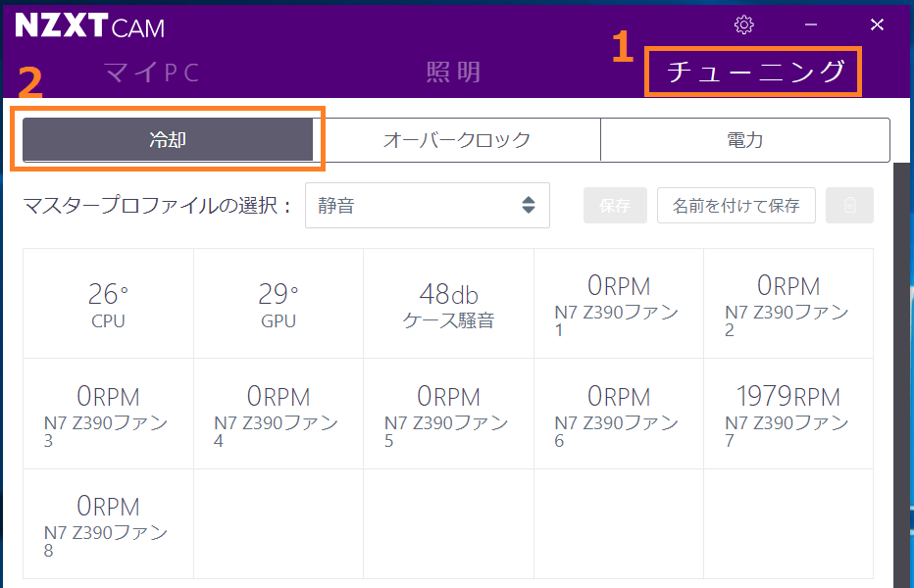Viewport: 914px width, 588px height.
Task: Close the NZXT CAM window
Action: (877, 25)
